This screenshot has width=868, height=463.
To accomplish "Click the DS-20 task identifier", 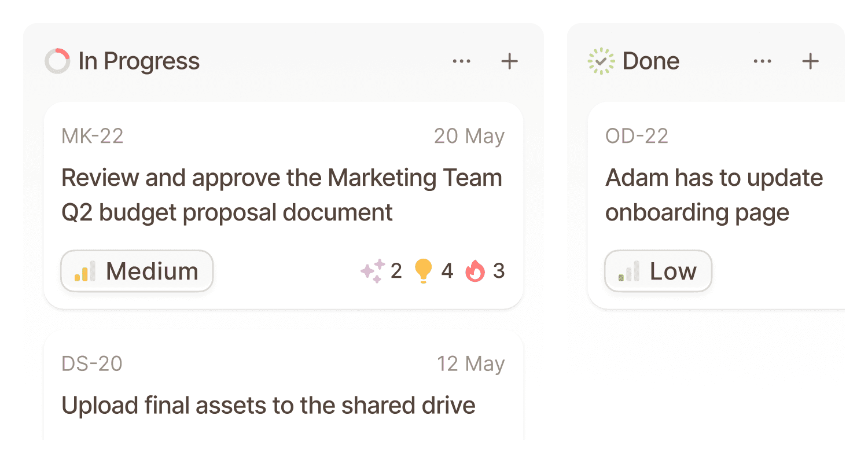I will 92,364.
